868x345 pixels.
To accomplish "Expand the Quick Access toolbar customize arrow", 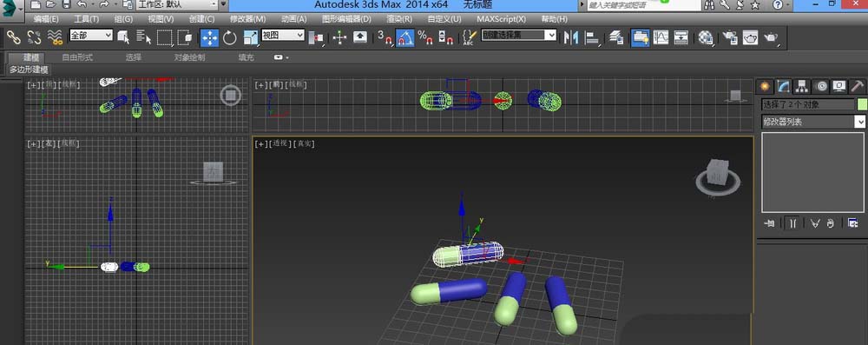I will point(224,4).
